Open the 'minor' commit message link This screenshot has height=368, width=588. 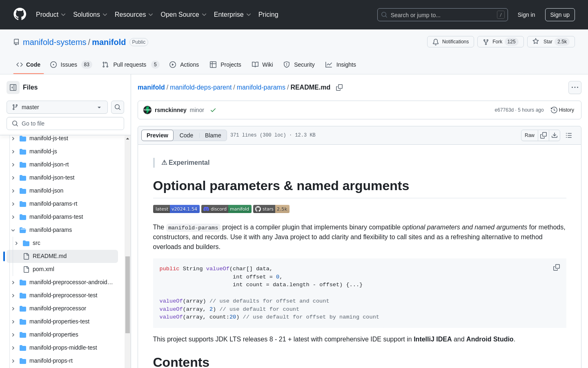197,110
